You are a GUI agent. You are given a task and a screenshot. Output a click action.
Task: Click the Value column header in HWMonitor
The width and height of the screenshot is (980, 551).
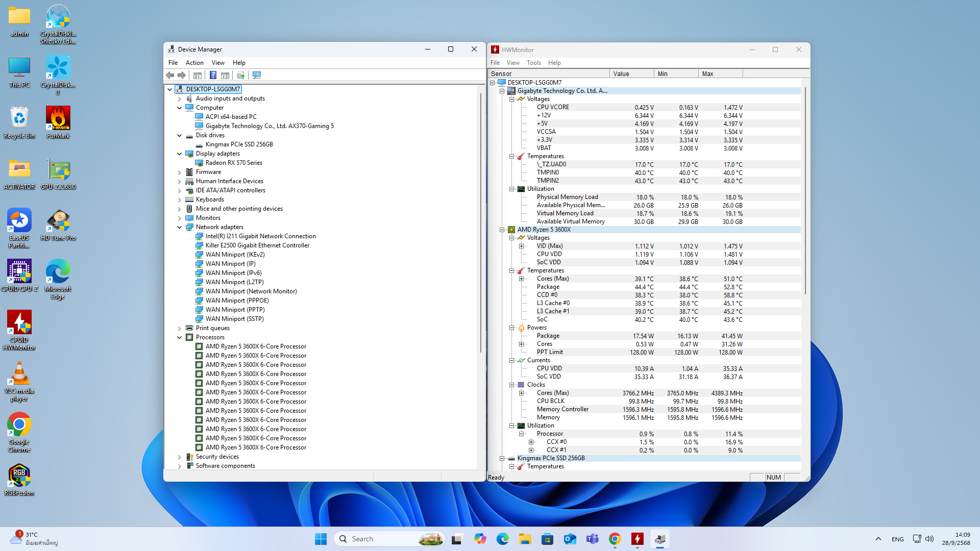click(632, 73)
